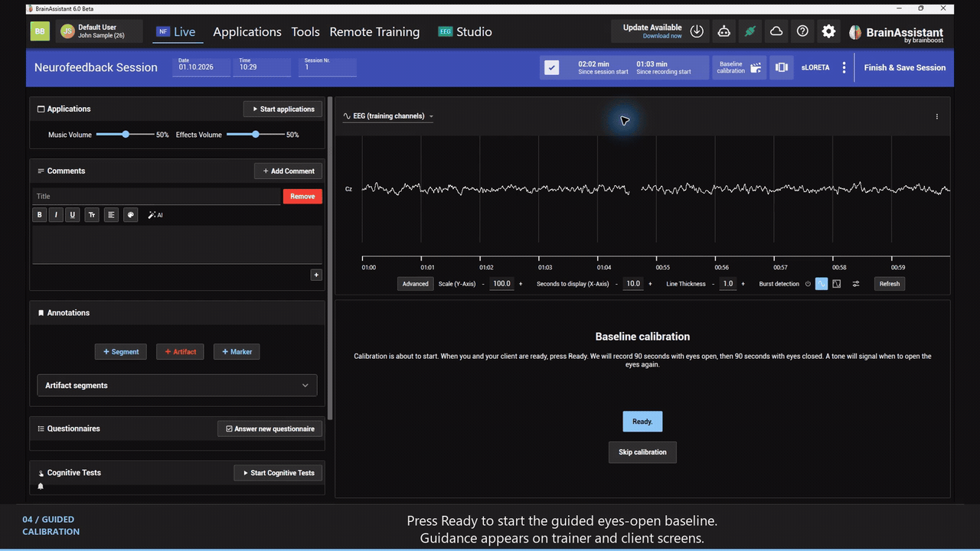980x551 pixels.
Task: Open the Tools menu
Action: tap(305, 31)
